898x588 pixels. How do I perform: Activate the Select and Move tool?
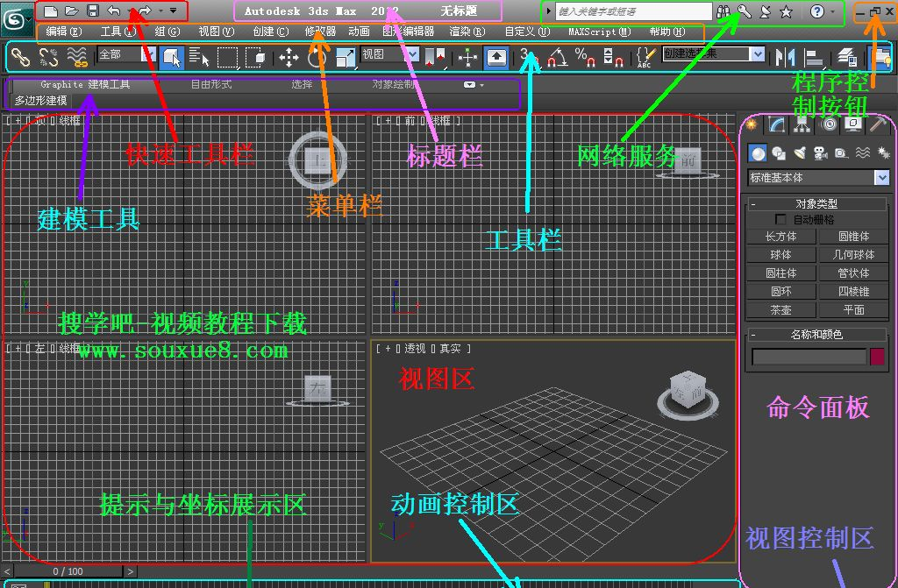tap(289, 57)
